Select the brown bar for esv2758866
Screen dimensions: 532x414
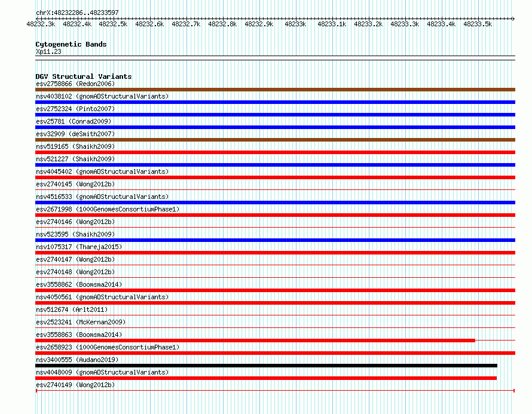point(275,90)
